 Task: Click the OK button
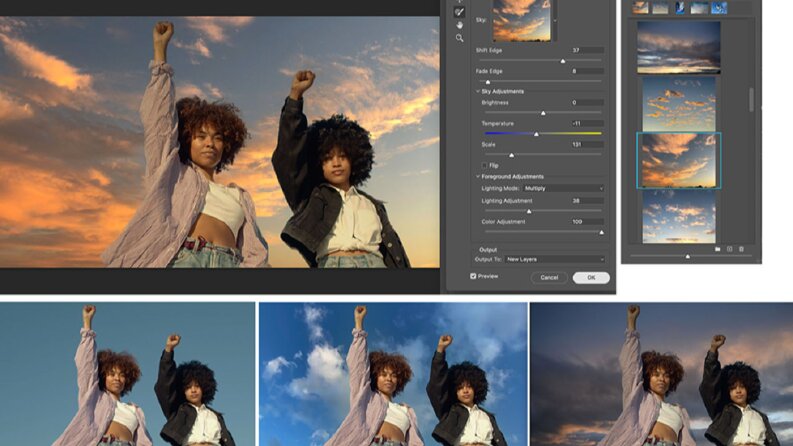click(x=591, y=278)
